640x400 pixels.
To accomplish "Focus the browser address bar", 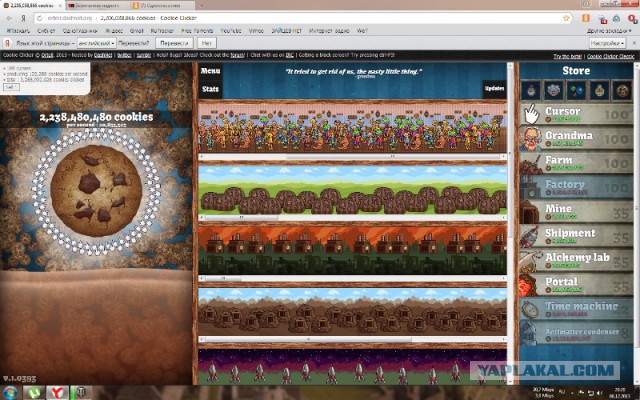I will click(302, 18).
